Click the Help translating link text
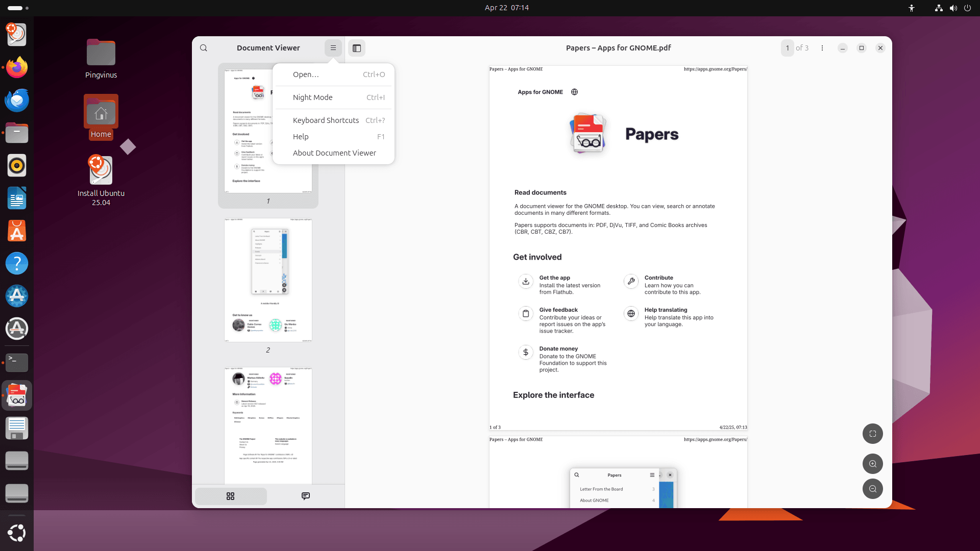Image resolution: width=980 pixels, height=551 pixels. (x=666, y=310)
